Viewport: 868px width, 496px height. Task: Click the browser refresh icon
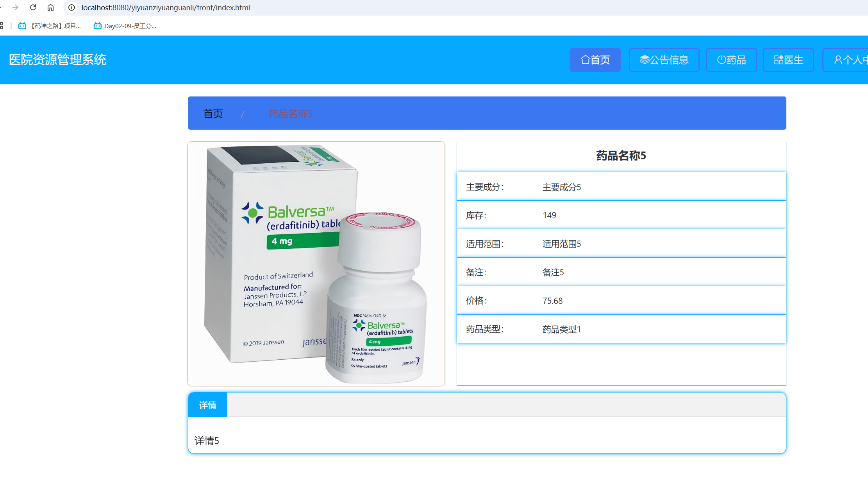(x=33, y=7)
